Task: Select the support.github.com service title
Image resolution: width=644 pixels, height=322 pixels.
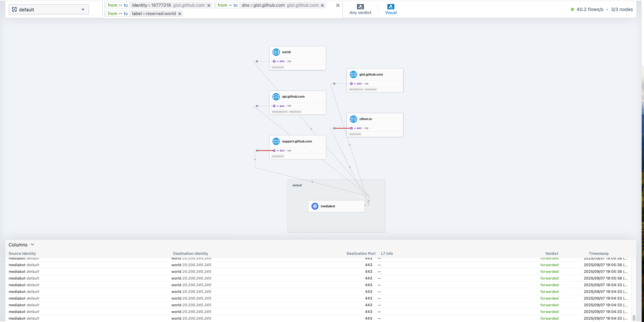Action: point(297,141)
